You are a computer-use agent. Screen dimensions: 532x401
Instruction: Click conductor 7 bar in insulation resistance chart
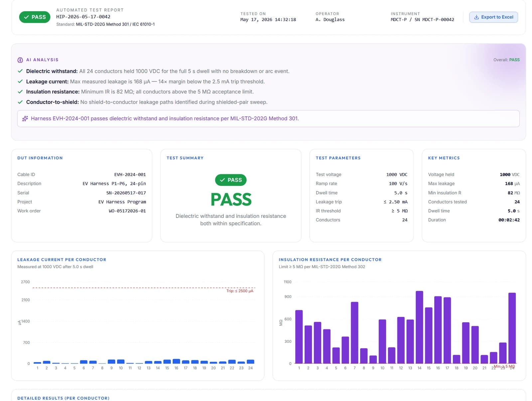[354, 333]
